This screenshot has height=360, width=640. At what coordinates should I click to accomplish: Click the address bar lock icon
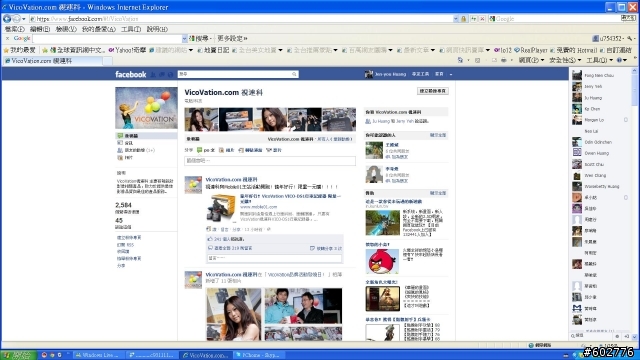(464, 19)
